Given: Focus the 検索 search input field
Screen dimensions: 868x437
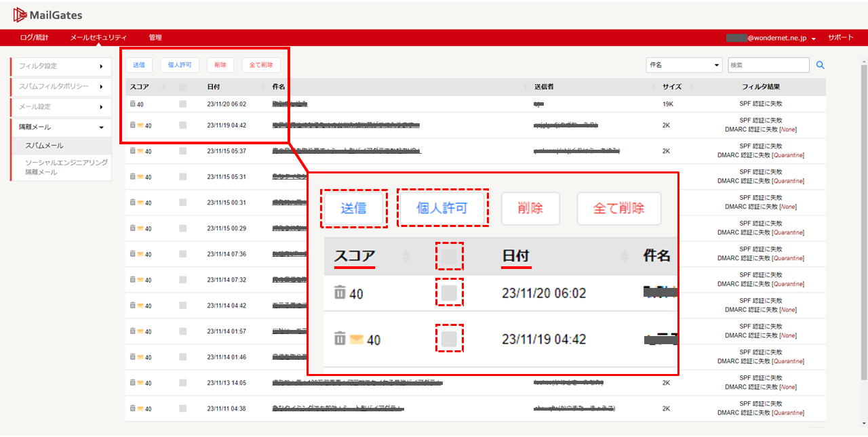Looking at the screenshot, I should (x=769, y=65).
